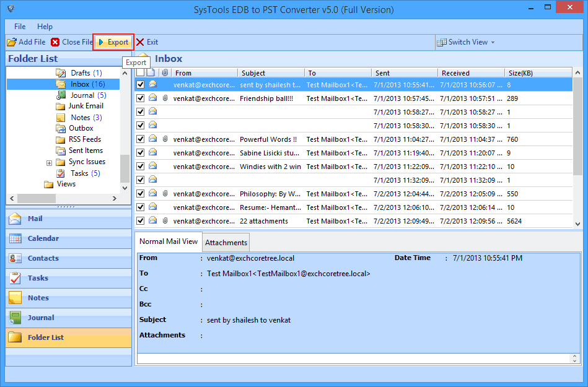Click the Notes yellow icon in navigation pane
This screenshot has height=387, width=588.
coord(15,298)
